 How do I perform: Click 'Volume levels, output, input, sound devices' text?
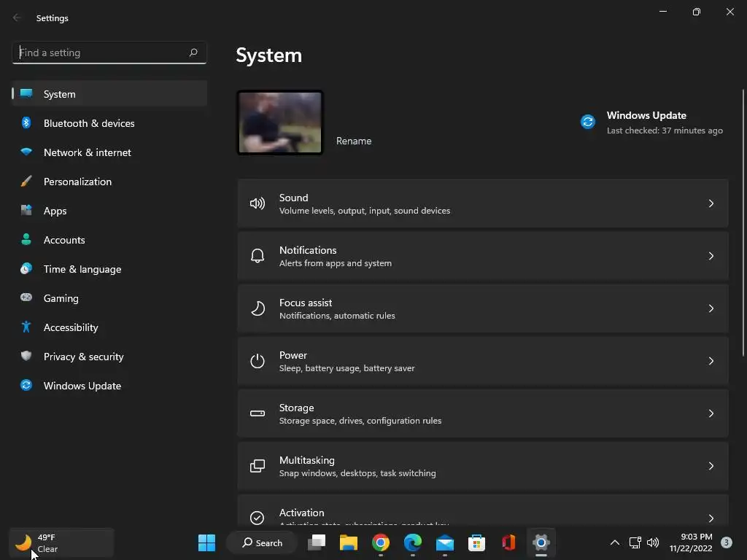click(x=365, y=211)
